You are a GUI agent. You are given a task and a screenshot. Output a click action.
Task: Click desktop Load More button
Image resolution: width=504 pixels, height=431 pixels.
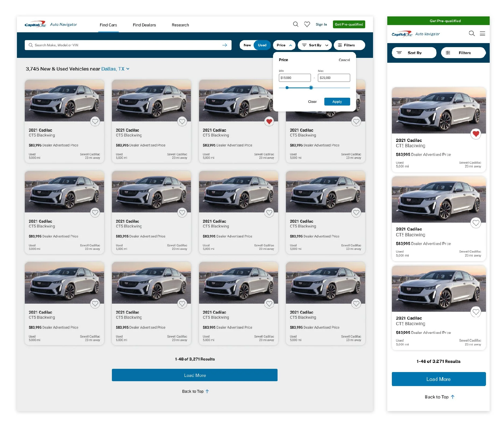[x=195, y=375]
